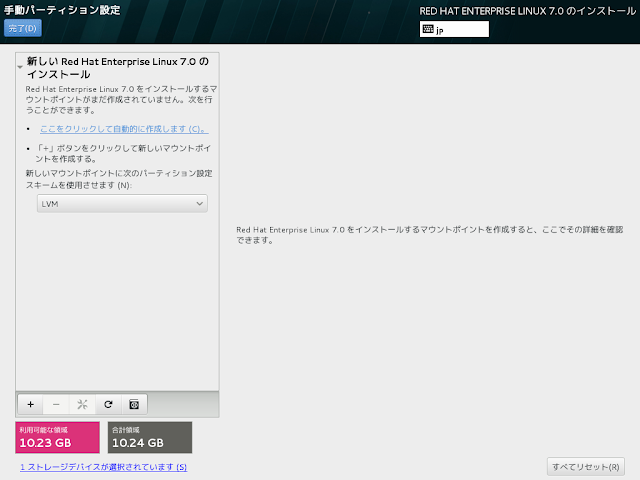Open the disk summary icon in the toolbar

(x=134, y=404)
